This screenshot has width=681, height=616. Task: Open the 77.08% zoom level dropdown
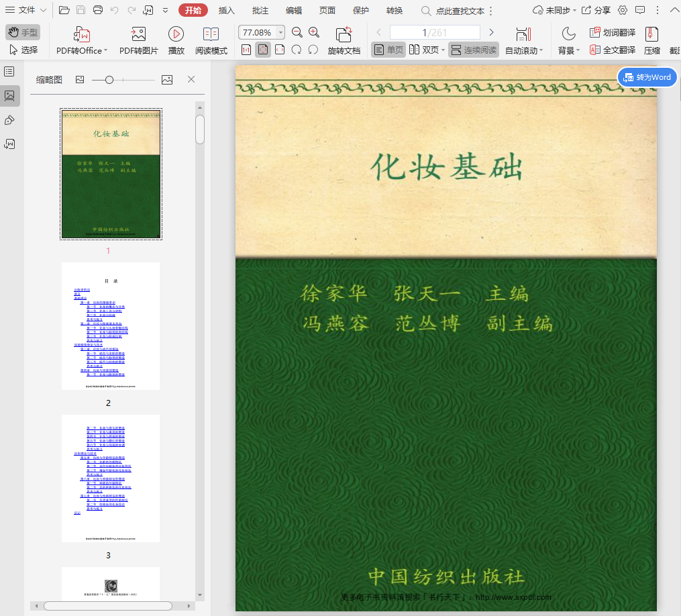280,33
